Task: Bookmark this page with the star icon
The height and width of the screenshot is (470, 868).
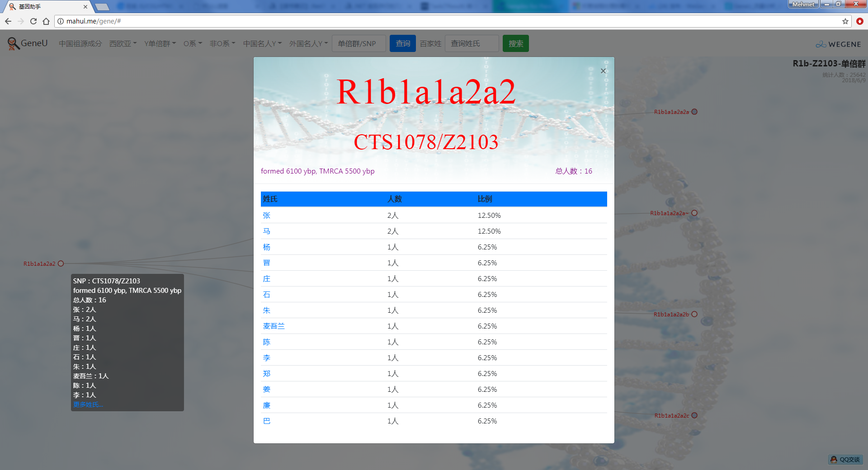Action: coord(845,21)
